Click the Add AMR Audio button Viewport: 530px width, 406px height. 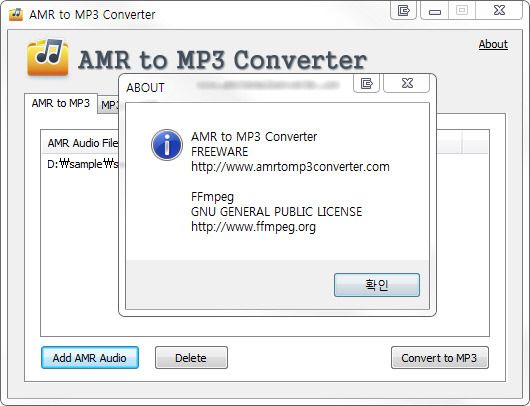pos(90,358)
